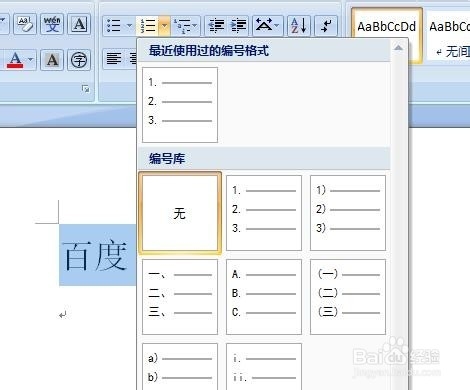Click the Character Border 'A' icon

79,24
